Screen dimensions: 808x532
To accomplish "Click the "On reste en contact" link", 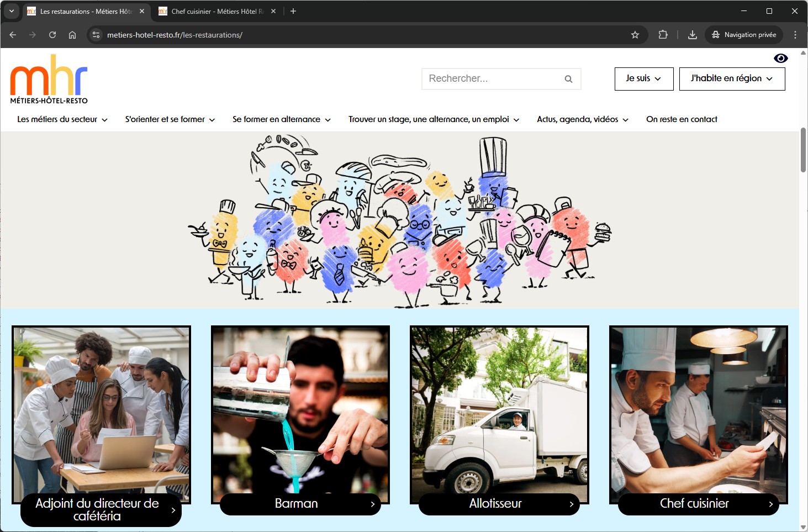I will pos(682,119).
